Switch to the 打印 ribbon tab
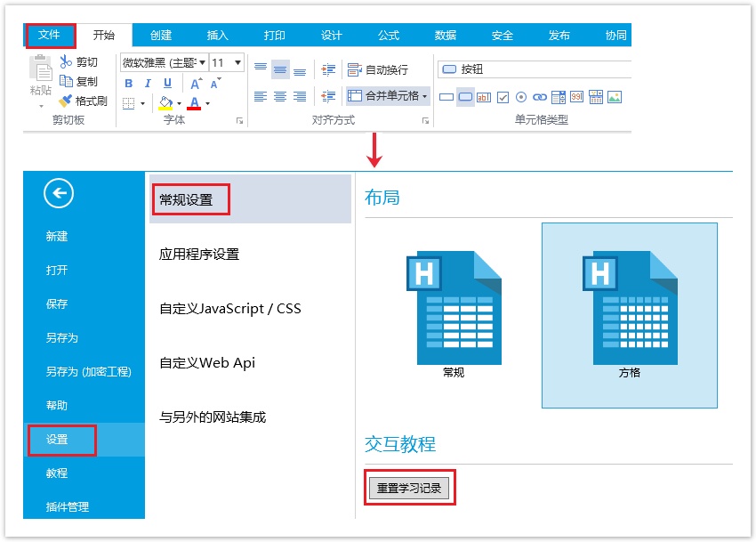756x542 pixels. click(x=274, y=35)
